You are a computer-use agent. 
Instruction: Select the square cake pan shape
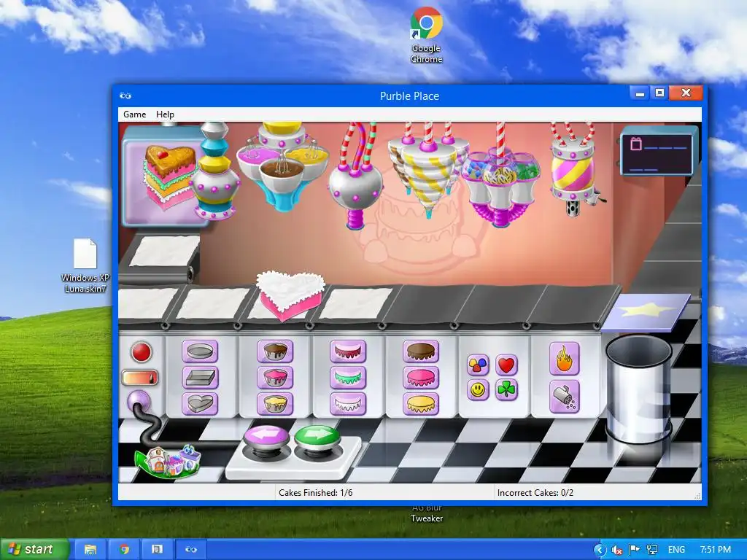(200, 378)
